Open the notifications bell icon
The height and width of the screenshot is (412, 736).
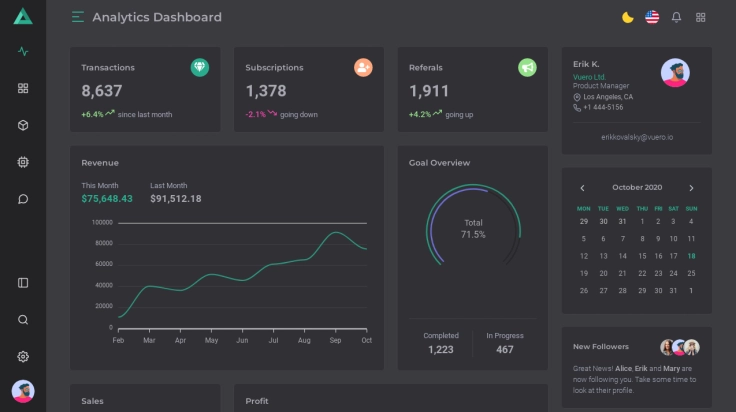677,17
